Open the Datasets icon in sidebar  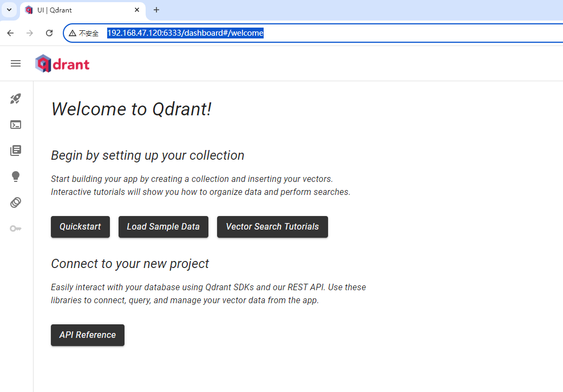(16, 202)
